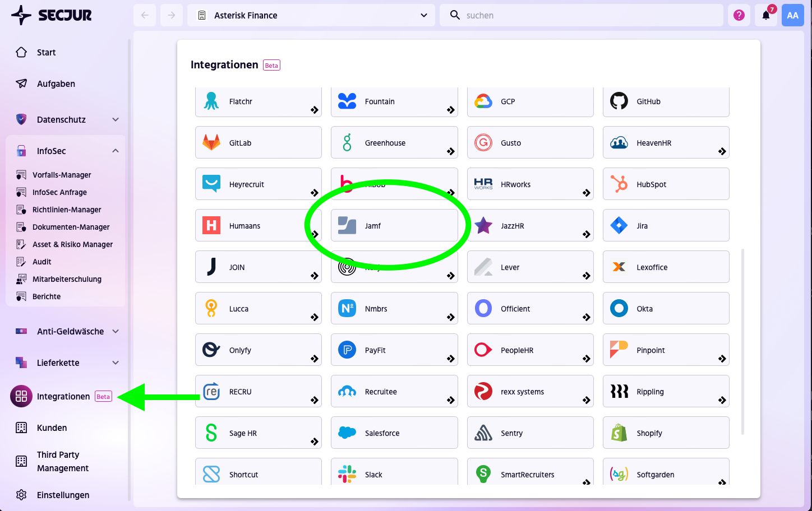Open the Jamf integration card
The height and width of the screenshot is (511, 812).
point(394,225)
